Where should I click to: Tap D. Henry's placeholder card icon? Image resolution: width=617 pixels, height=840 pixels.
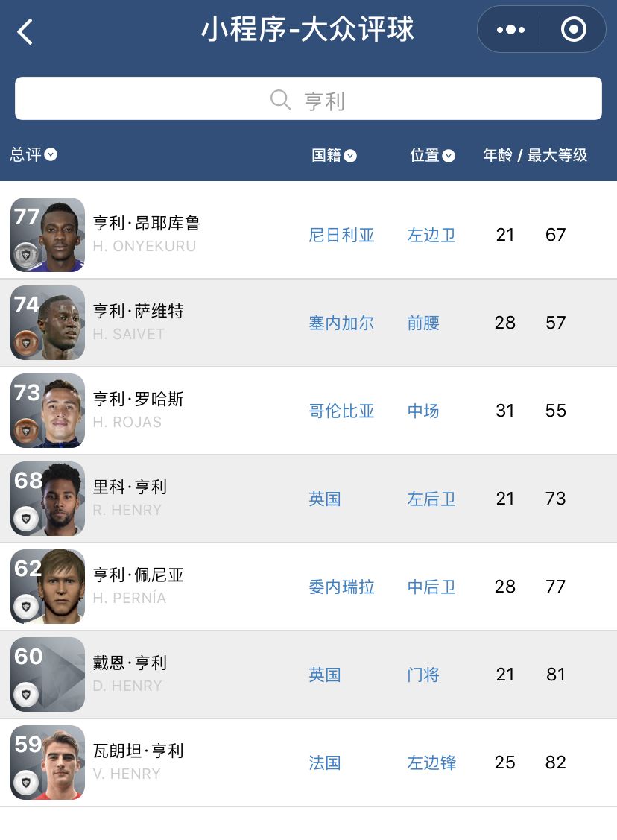click(48, 675)
